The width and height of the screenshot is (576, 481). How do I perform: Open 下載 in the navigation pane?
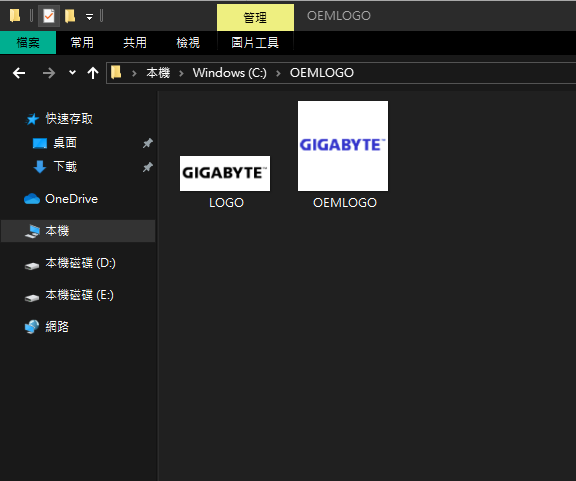(x=65, y=166)
